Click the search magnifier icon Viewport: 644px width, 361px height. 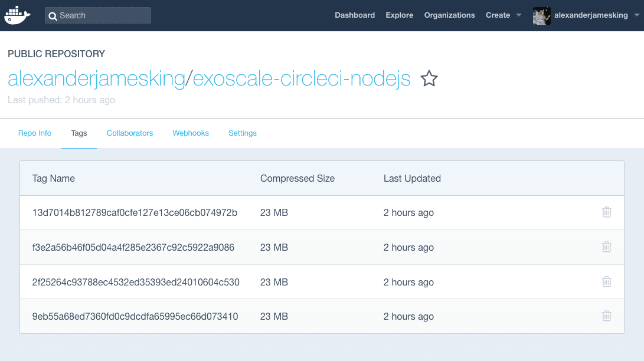pos(54,15)
